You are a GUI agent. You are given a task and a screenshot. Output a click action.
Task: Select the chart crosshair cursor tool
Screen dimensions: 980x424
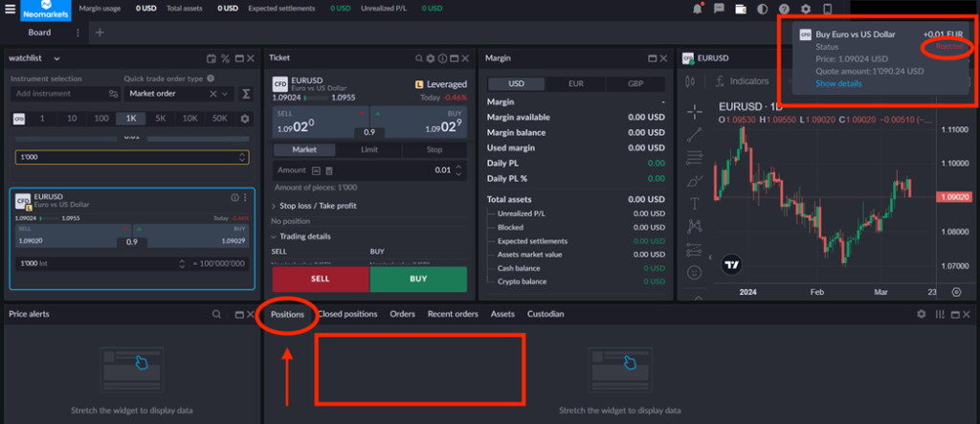pyautogui.click(x=695, y=111)
